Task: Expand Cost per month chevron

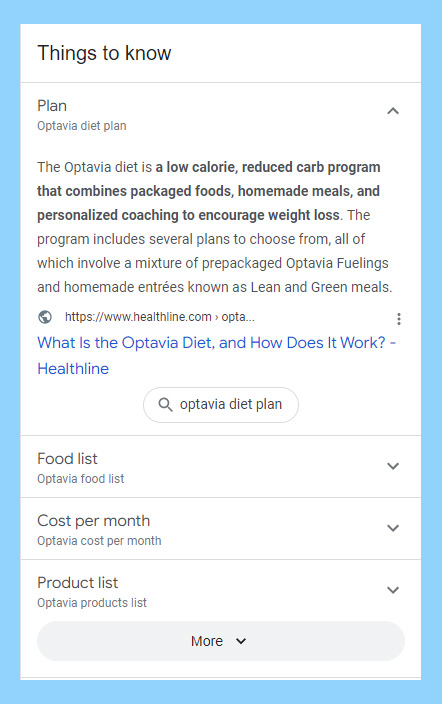Action: tap(393, 528)
